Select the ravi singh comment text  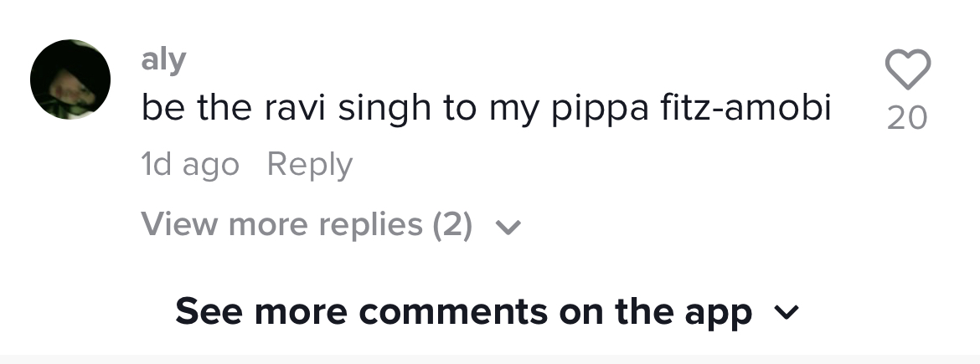pyautogui.click(x=487, y=108)
